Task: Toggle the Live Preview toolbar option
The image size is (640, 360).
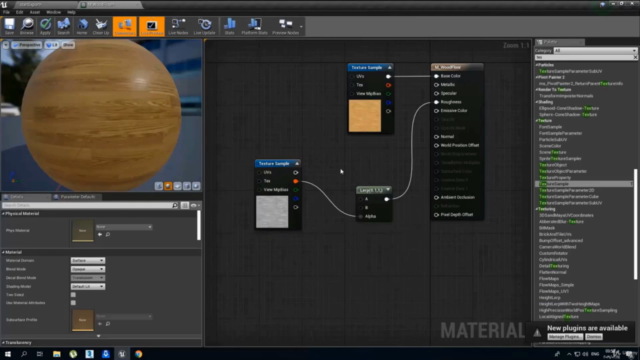Action: point(151,27)
